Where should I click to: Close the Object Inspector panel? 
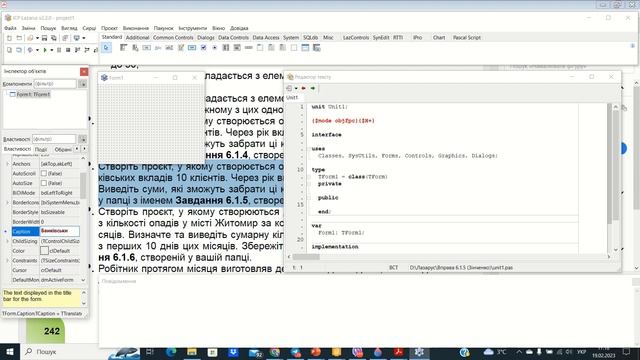pyautogui.click(x=84, y=71)
